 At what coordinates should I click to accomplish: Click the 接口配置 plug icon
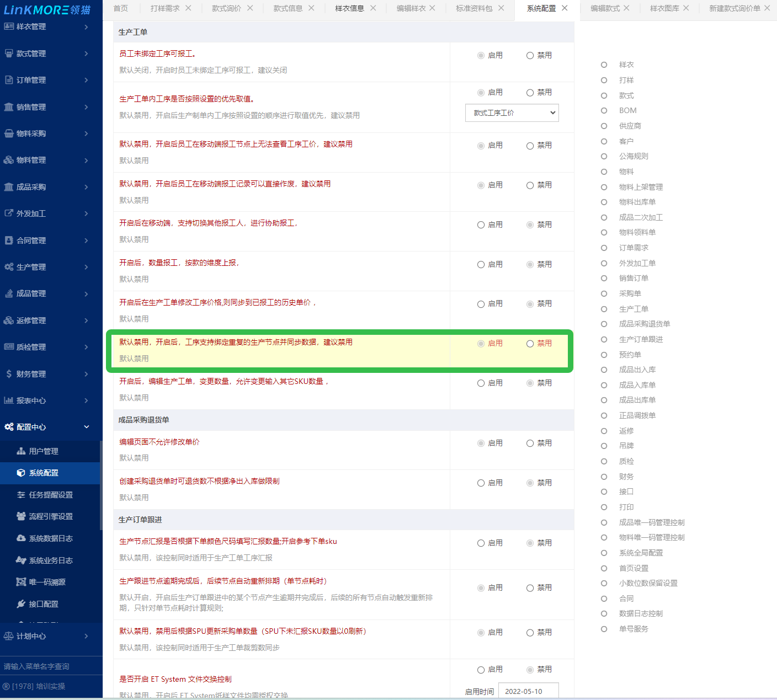(21, 604)
